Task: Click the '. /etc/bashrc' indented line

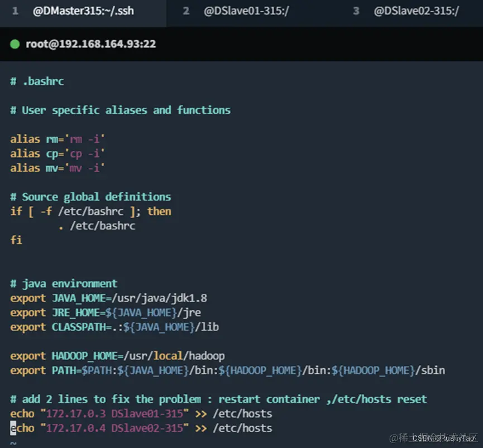Action: coord(97,226)
